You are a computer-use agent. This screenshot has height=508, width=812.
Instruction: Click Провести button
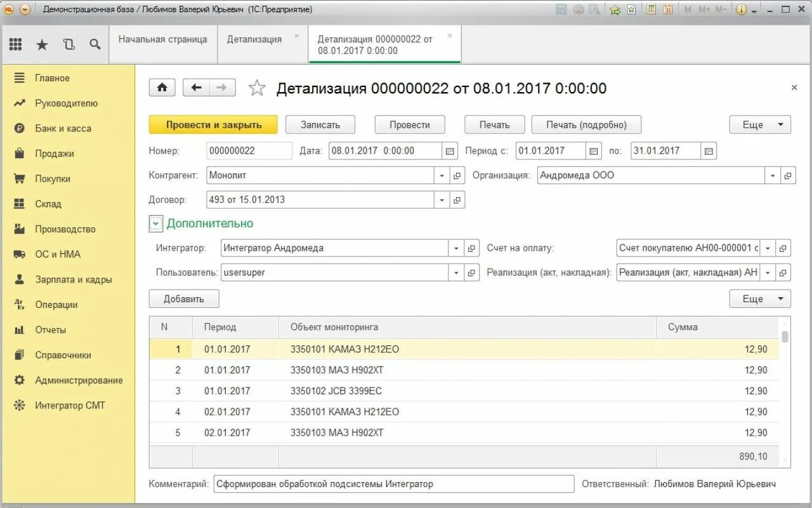(x=410, y=125)
